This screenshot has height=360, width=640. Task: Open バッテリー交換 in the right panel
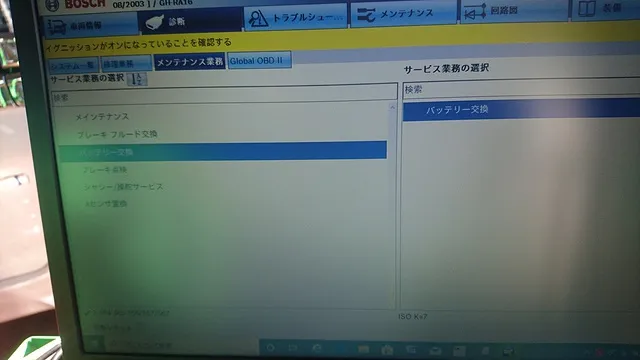pos(521,109)
